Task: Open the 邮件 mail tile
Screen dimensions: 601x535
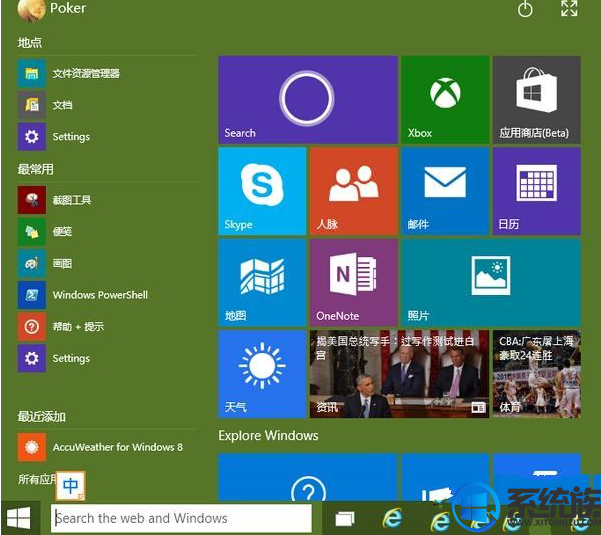Action: (x=445, y=191)
